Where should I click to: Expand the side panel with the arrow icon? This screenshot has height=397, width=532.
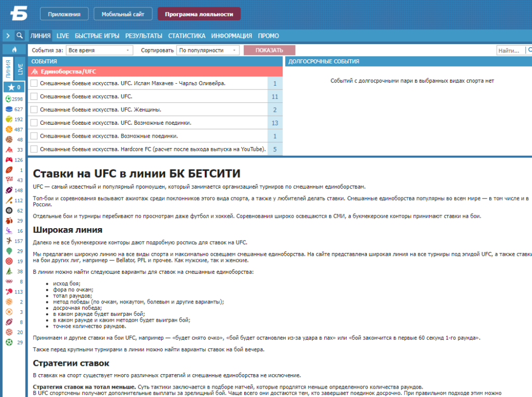[x=8, y=35]
